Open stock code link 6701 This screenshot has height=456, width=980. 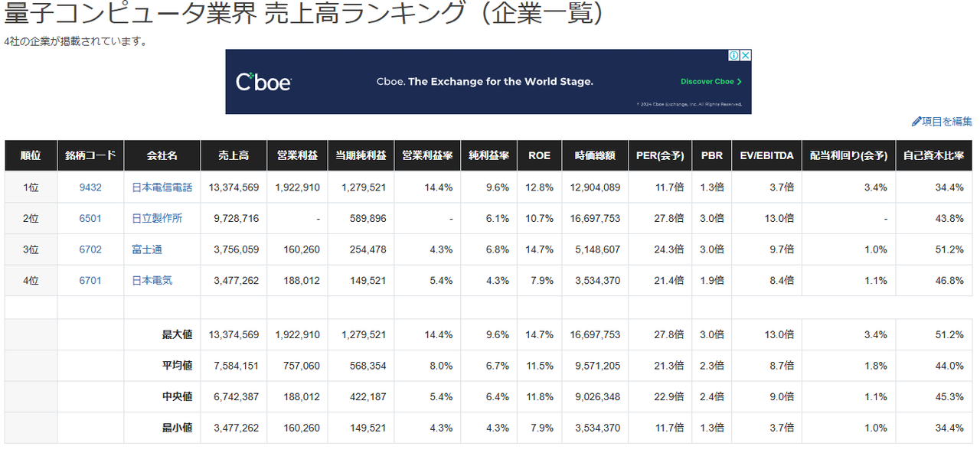(90, 281)
